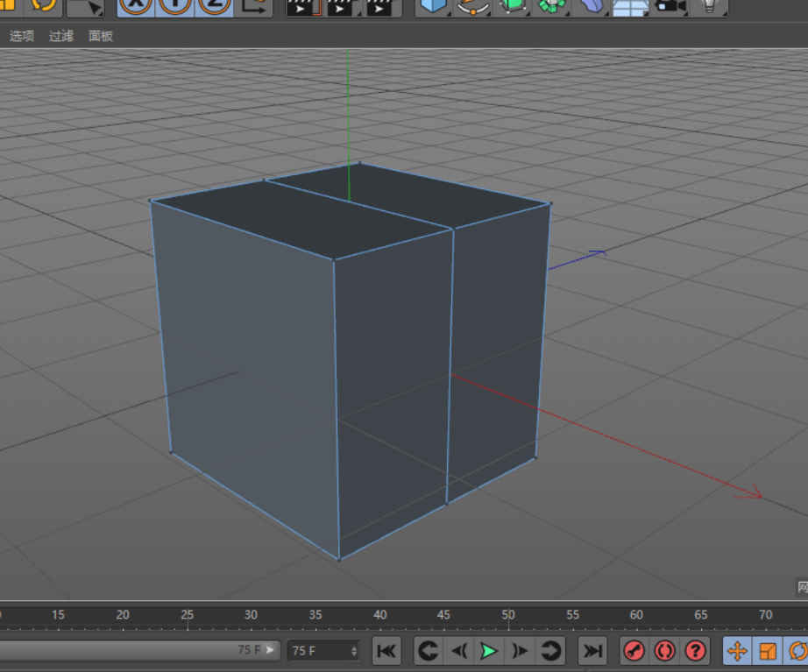Image resolution: width=808 pixels, height=672 pixels.
Task: Toggle autokeying button
Action: [x=665, y=651]
